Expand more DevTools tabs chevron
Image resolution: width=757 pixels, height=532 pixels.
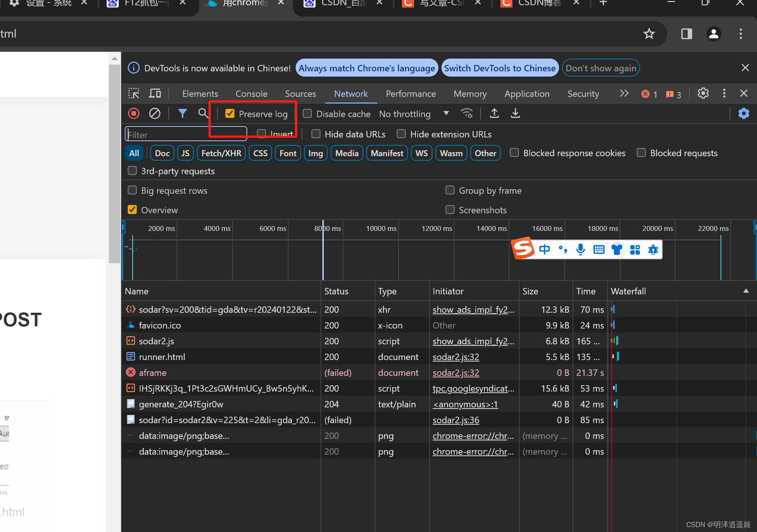[624, 93]
